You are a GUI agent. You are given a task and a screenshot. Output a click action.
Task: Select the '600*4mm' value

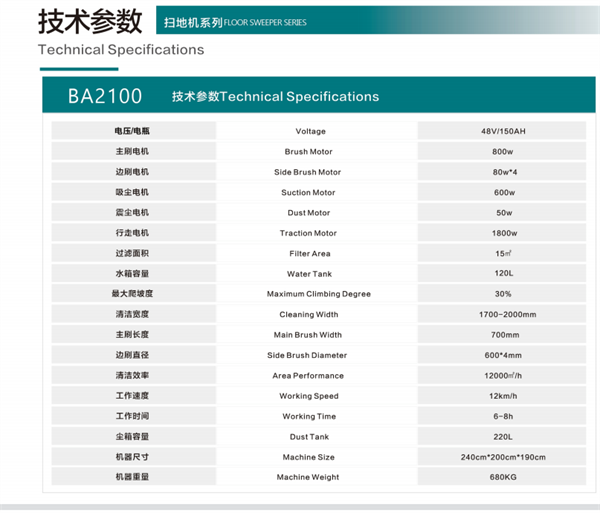pos(503,355)
